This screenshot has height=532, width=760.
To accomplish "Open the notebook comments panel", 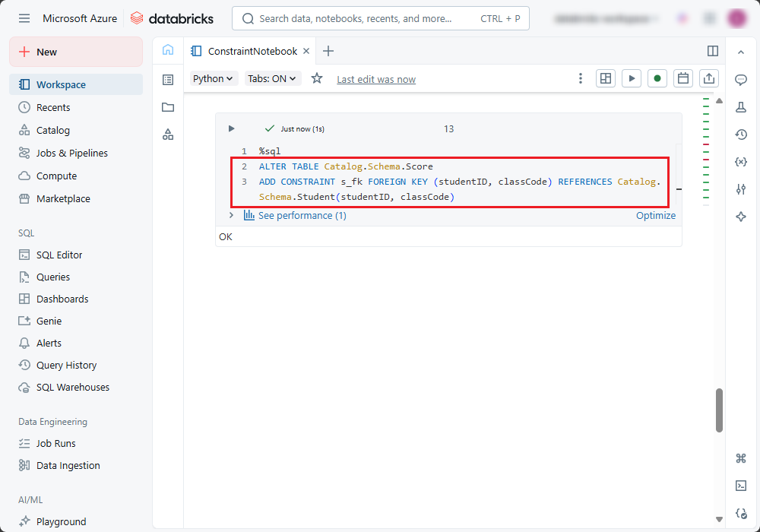I will [x=741, y=80].
